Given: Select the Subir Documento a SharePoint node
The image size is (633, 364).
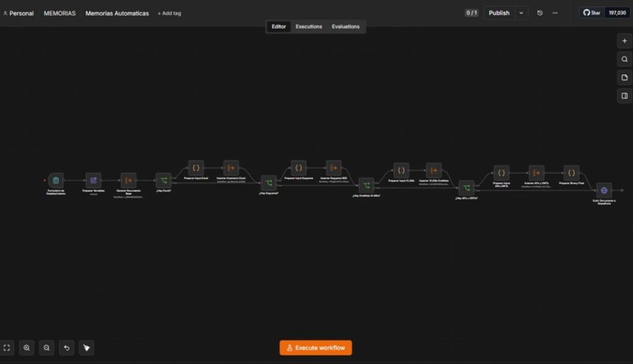Looking at the screenshot, I should click(604, 190).
